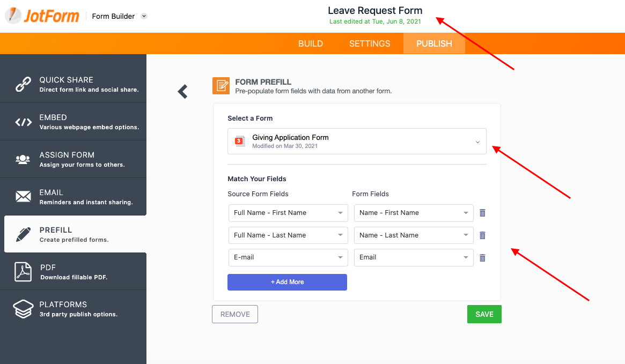The image size is (625, 364).
Task: Delete the E-mail field mapping row
Action: [x=482, y=258]
